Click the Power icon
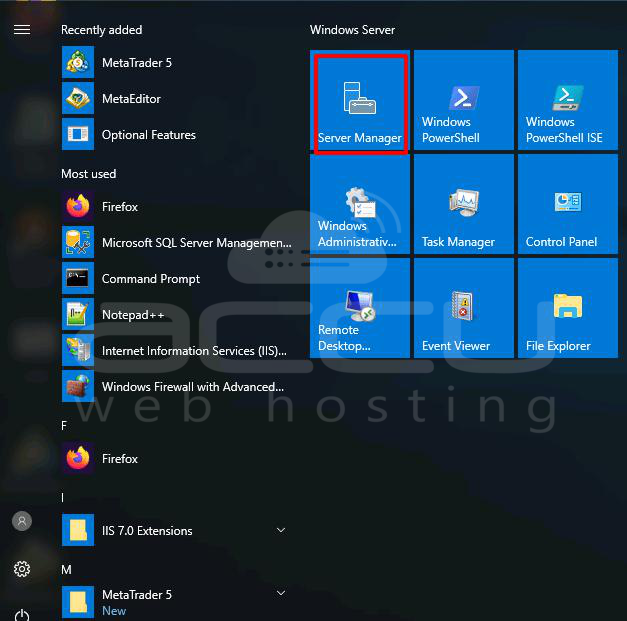This screenshot has width=627, height=621. [x=22, y=615]
